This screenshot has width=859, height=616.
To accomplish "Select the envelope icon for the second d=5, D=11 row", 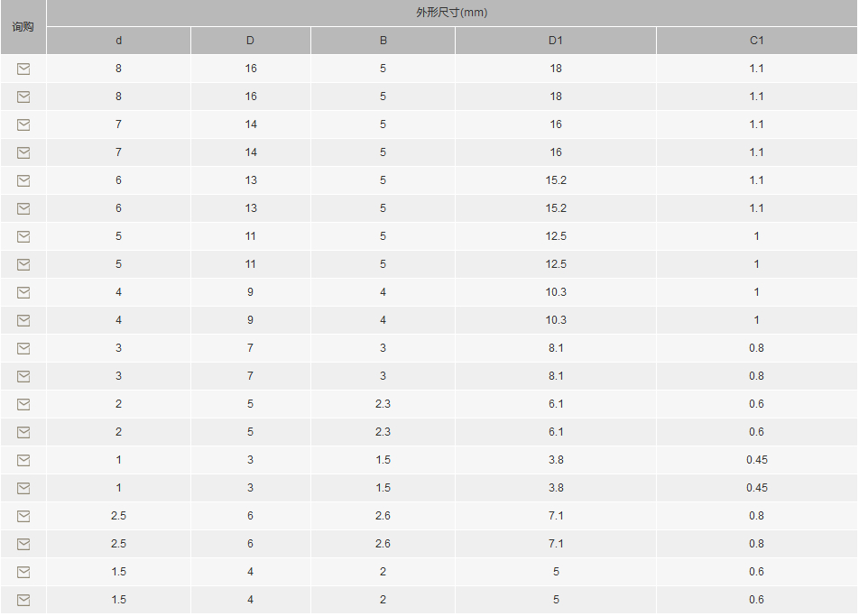I will [x=23, y=264].
